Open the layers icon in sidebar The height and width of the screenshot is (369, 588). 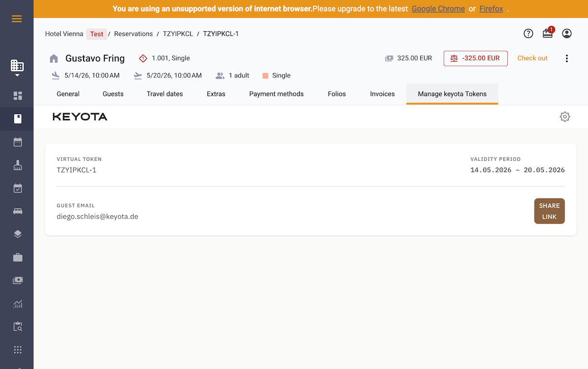click(18, 234)
